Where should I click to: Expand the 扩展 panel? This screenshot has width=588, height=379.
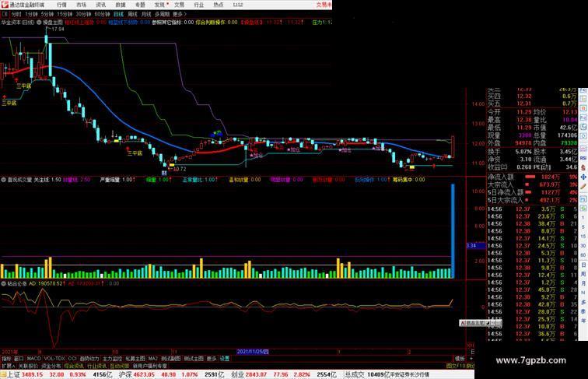click(8, 366)
